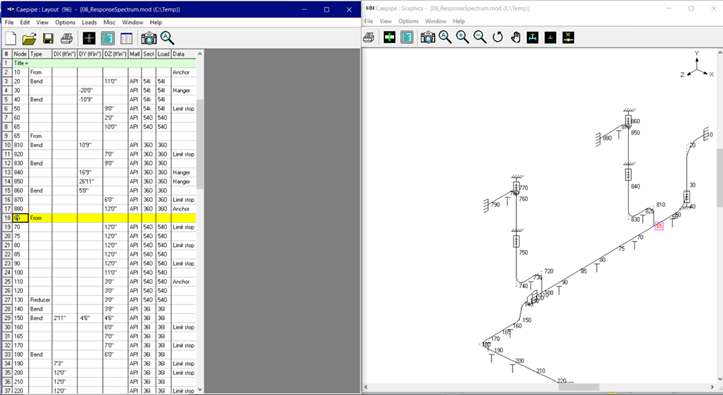Screen dimensions: 723x395
Task: Click the camera icon in the Layout toolbar
Action: [148, 38]
